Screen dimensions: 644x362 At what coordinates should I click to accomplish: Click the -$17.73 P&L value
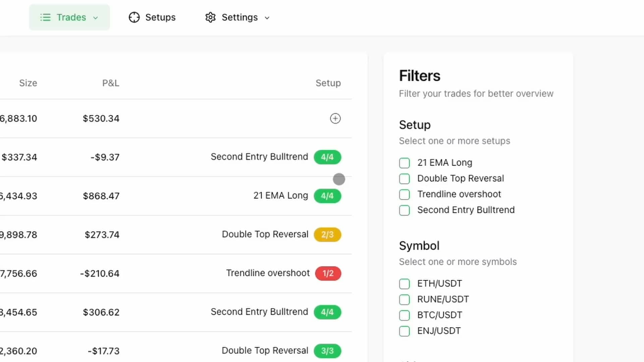104,351
